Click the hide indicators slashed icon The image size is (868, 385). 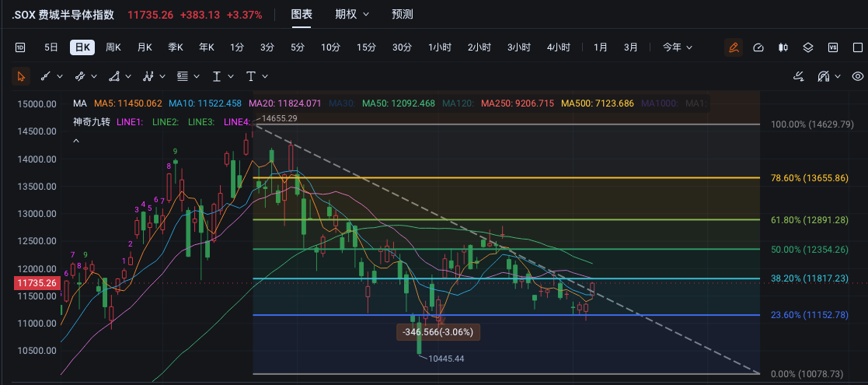[x=824, y=76]
